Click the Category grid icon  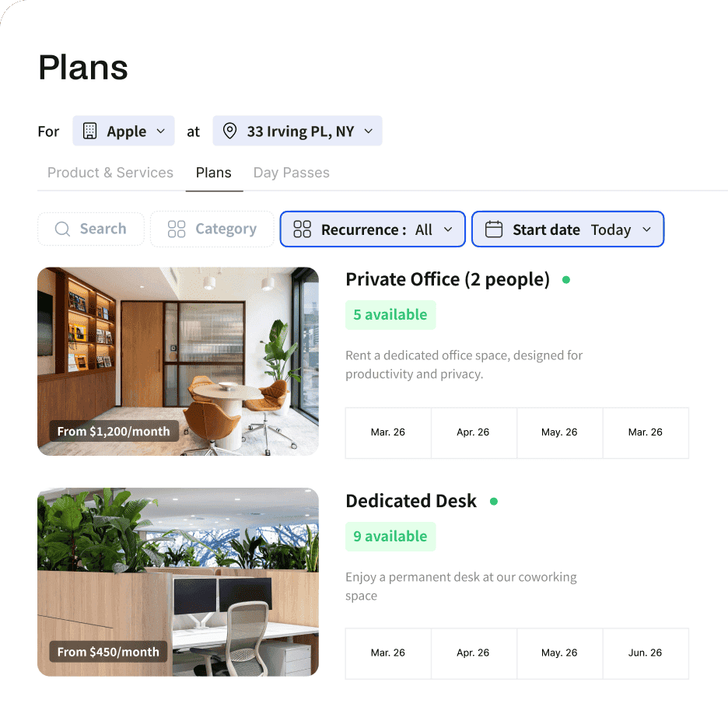pyautogui.click(x=177, y=229)
